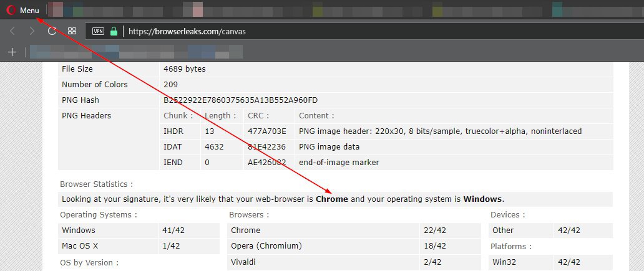Click the Platforms heading
This screenshot has width=644, height=271.
pyautogui.click(x=511, y=247)
